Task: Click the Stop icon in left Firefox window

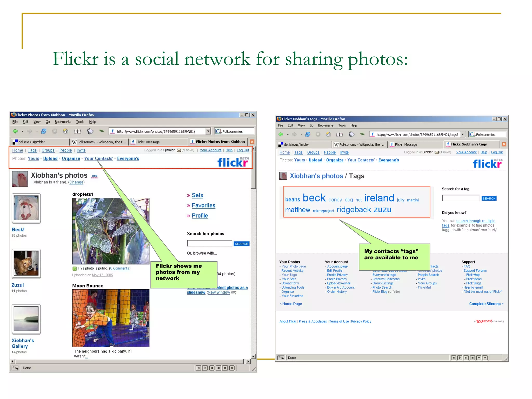Action: (x=54, y=131)
